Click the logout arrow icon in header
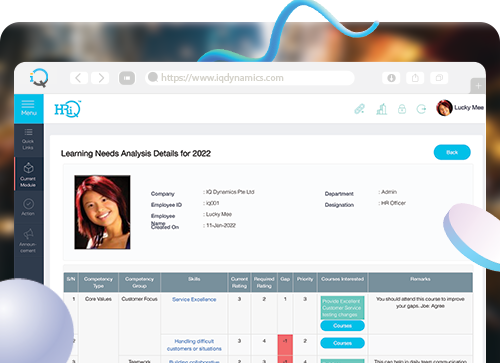Viewport: 500px width, 363px height. tap(422, 109)
